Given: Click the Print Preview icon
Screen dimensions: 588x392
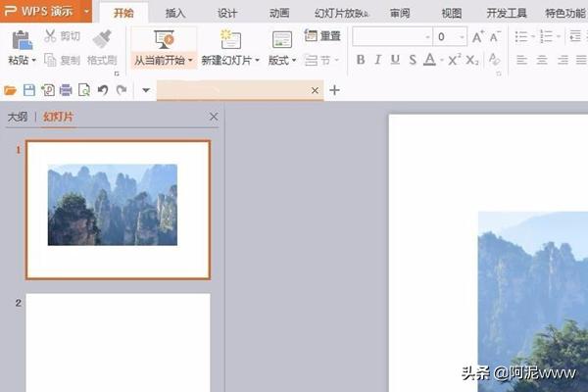Looking at the screenshot, I should click(x=84, y=90).
